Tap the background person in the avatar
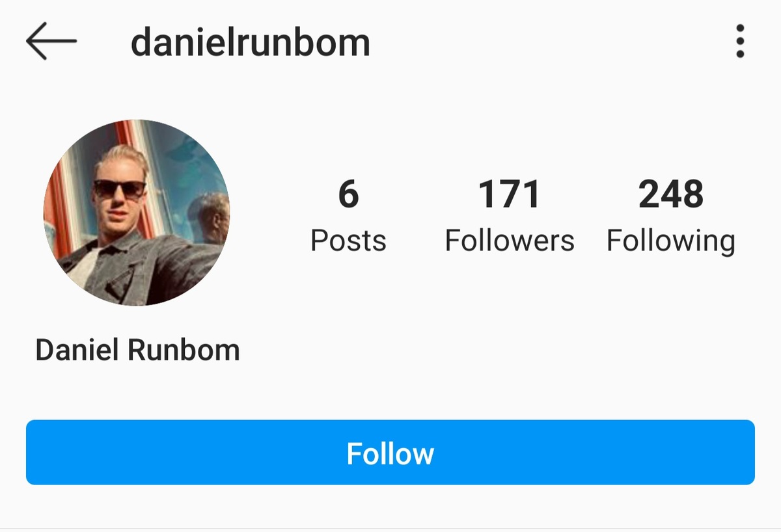Screen dimensions: 781x532 tap(208, 218)
